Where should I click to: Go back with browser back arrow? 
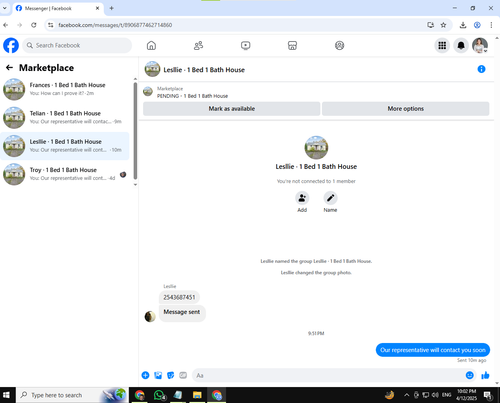pos(6,25)
